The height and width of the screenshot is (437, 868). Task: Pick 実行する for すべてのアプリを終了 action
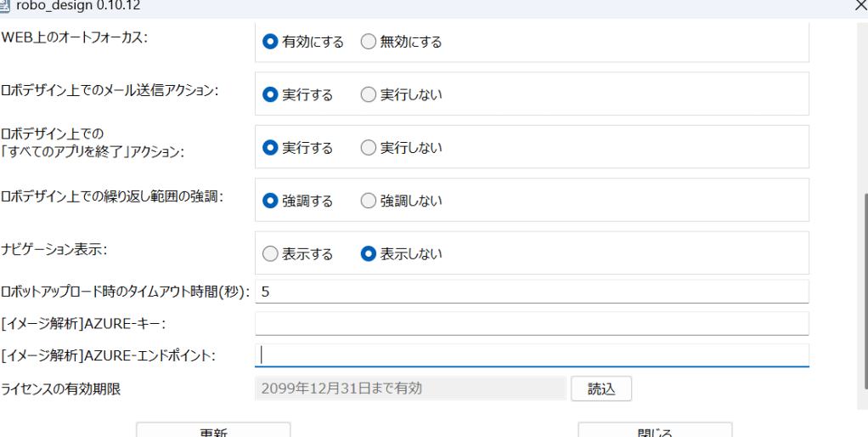[x=270, y=148]
